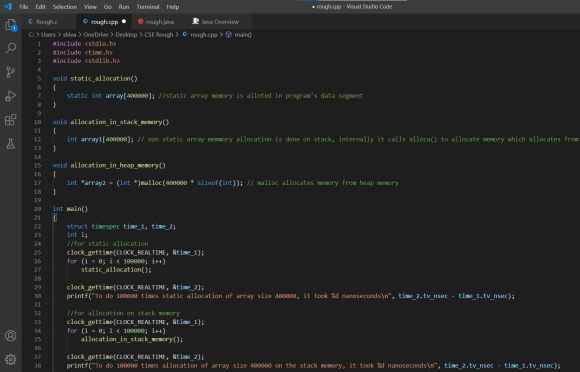Open the Edit menu

click(x=40, y=7)
